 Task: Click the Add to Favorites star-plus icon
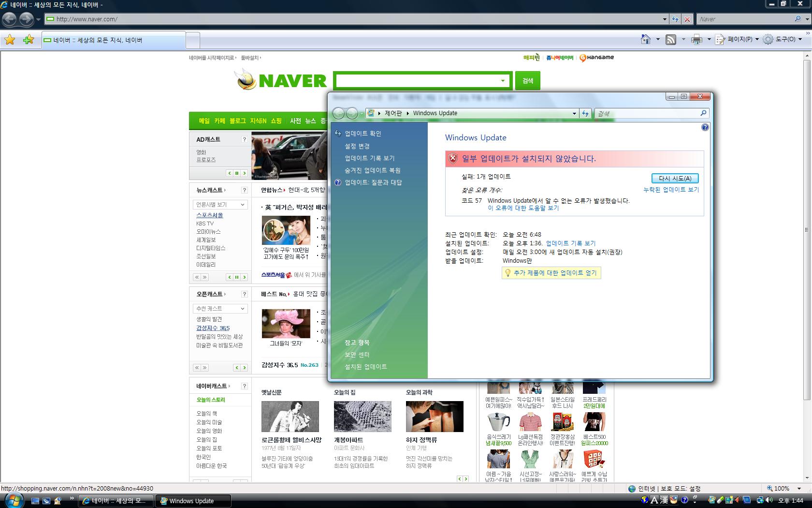point(29,40)
